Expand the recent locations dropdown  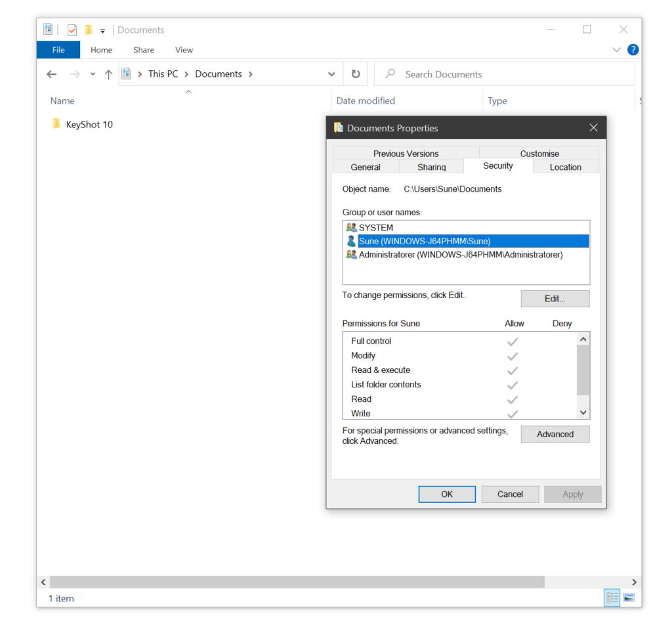click(93, 74)
